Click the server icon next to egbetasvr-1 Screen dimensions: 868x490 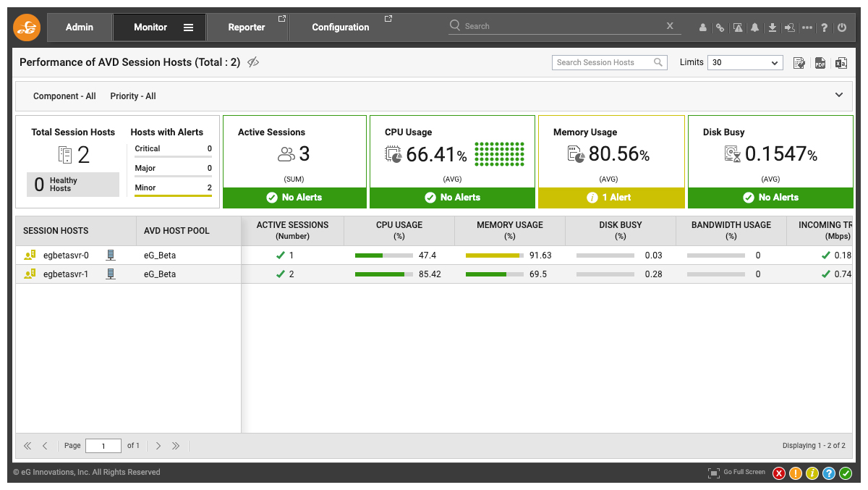point(111,274)
